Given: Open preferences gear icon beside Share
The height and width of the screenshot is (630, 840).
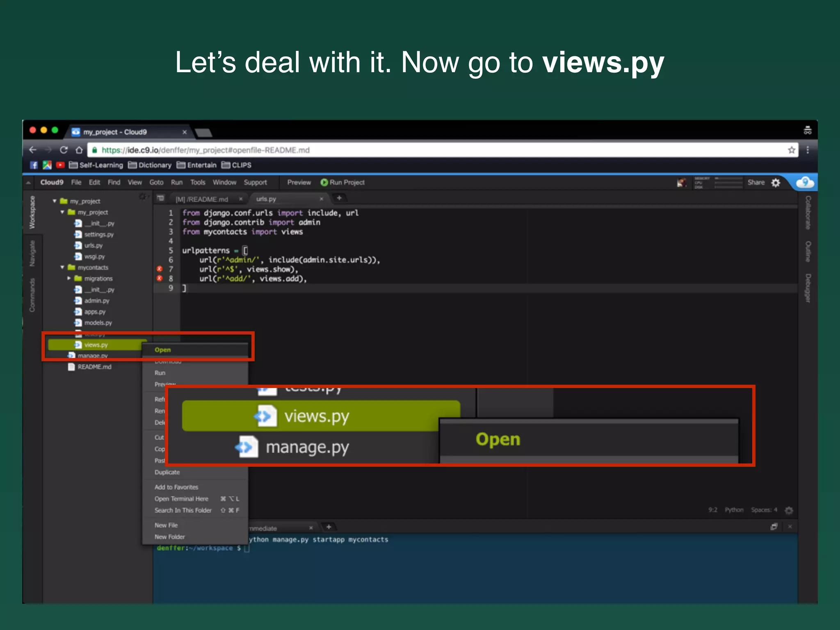Looking at the screenshot, I should pos(776,183).
